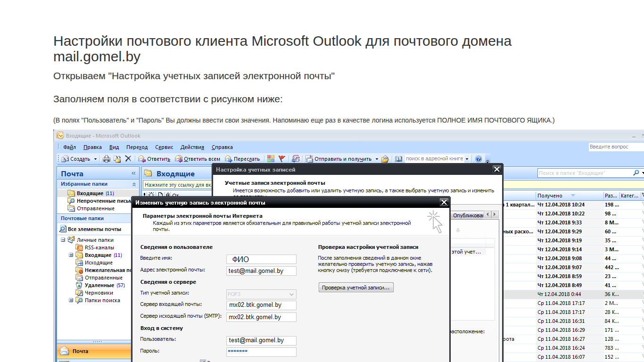Click the Проверка учетной записи button

pyautogui.click(x=356, y=288)
